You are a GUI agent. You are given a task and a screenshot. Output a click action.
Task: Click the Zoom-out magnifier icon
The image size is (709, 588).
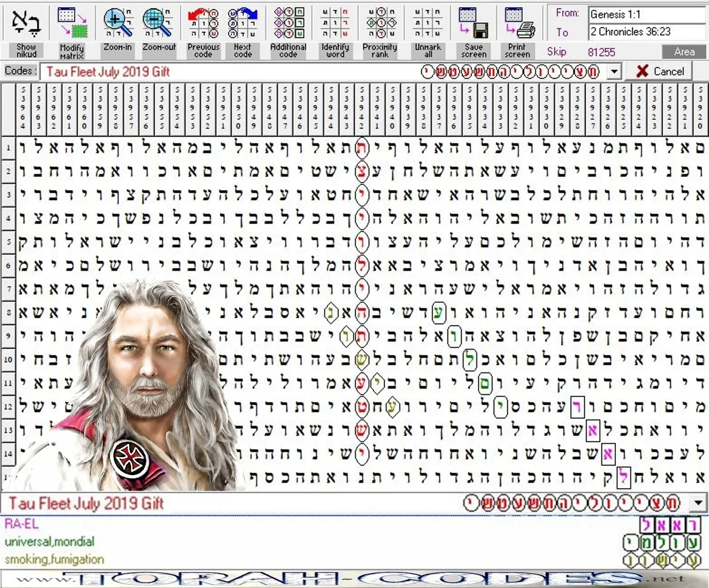158,22
